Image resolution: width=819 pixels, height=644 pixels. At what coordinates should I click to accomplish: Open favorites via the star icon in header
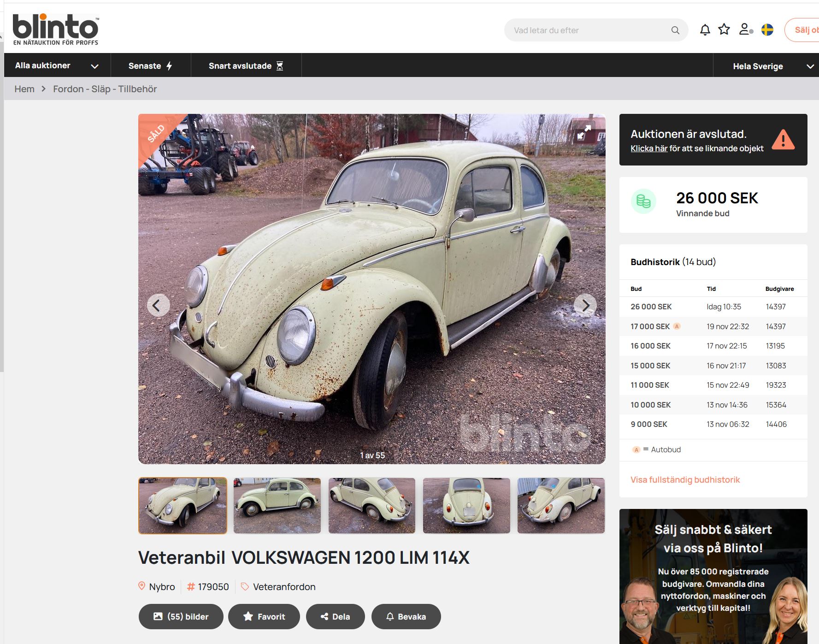pyautogui.click(x=724, y=29)
